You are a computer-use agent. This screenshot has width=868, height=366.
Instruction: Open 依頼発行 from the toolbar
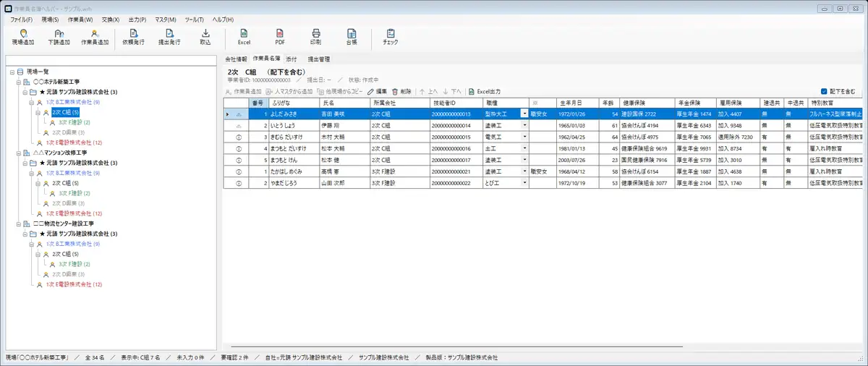(133, 33)
